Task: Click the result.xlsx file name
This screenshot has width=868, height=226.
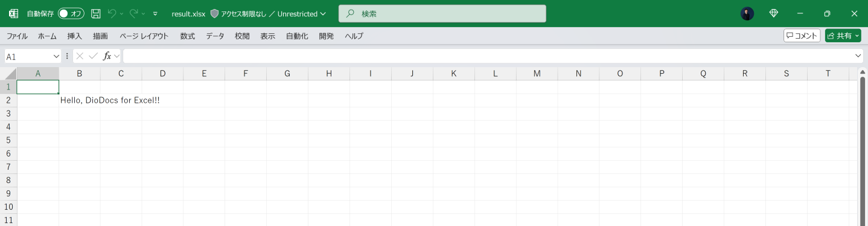Action: point(188,13)
